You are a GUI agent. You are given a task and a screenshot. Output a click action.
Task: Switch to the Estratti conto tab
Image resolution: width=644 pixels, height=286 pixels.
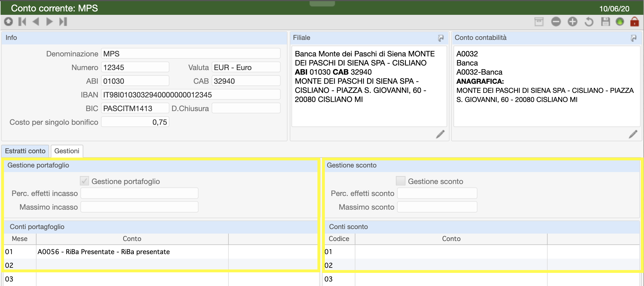[x=25, y=151]
